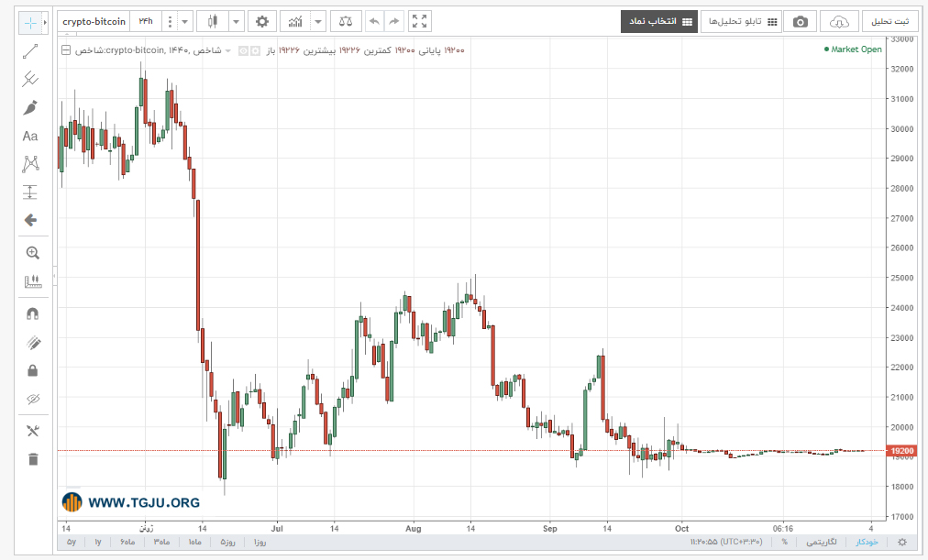Select the 5y time range

[x=72, y=542]
